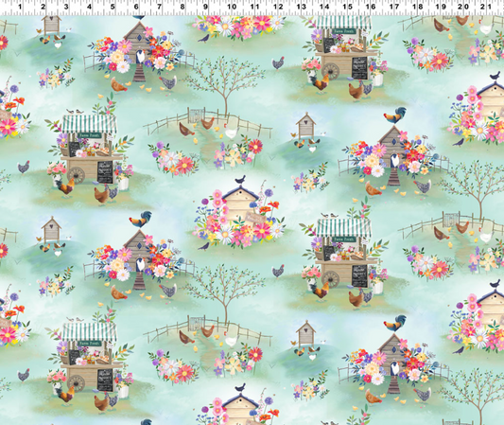Select the ruler mark labeled 2

(43, 7)
